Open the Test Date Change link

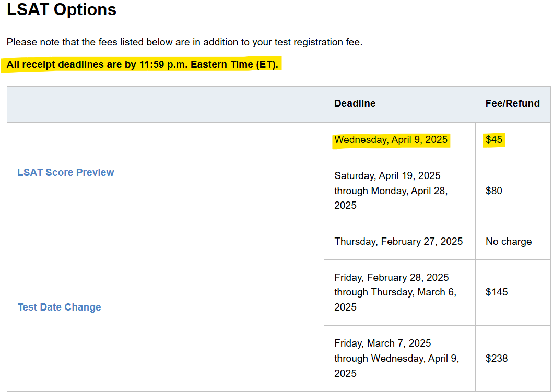pyautogui.click(x=59, y=307)
